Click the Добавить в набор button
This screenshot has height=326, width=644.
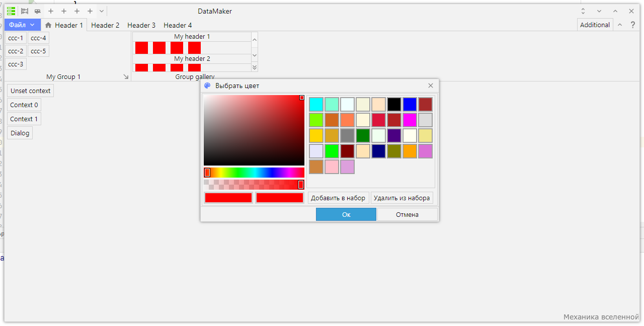click(x=338, y=198)
